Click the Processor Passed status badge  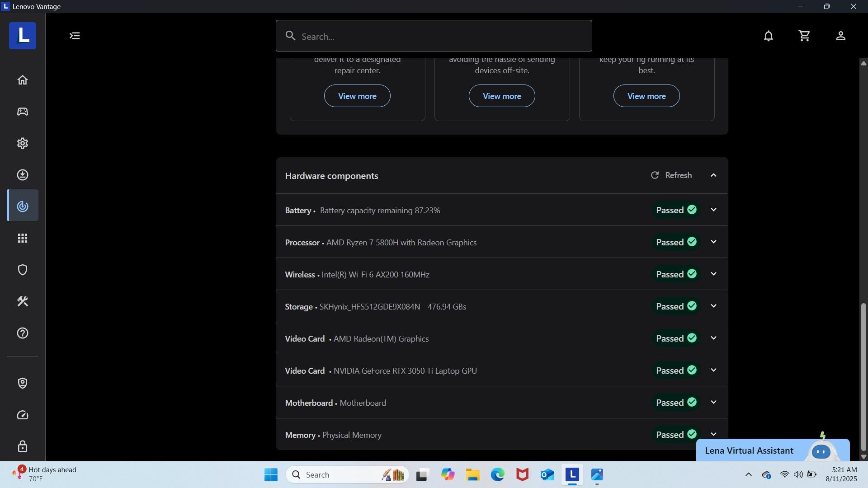676,242
